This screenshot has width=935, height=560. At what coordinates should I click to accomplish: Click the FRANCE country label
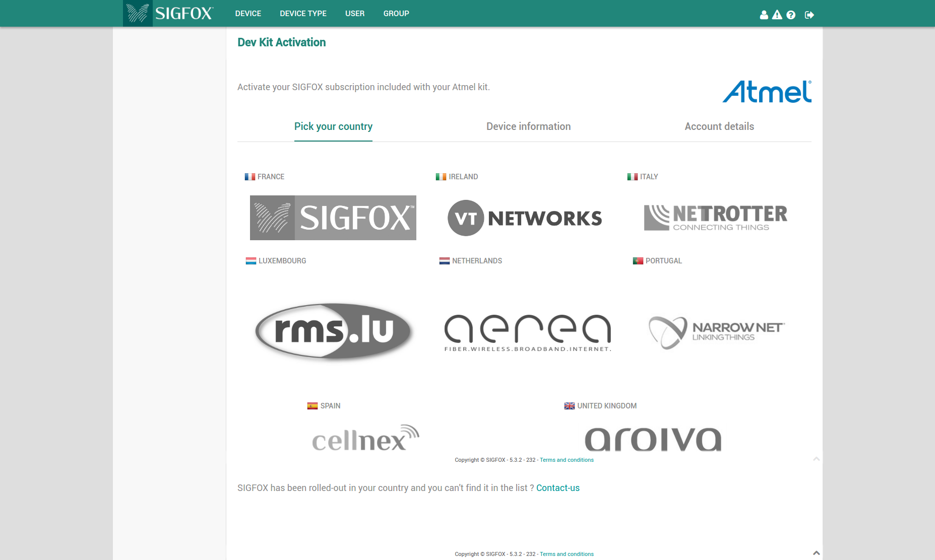tap(271, 177)
